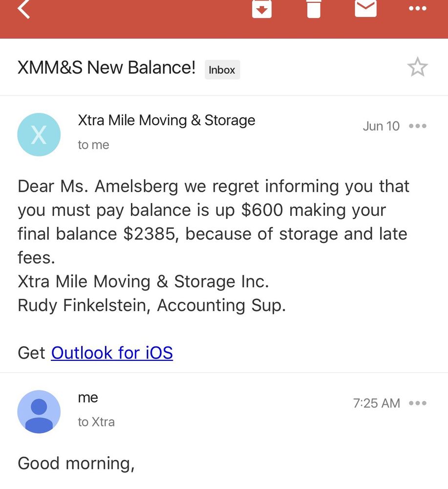The image size is (448, 489).
Task: Open the top bar more options menu
Action: click(x=417, y=8)
